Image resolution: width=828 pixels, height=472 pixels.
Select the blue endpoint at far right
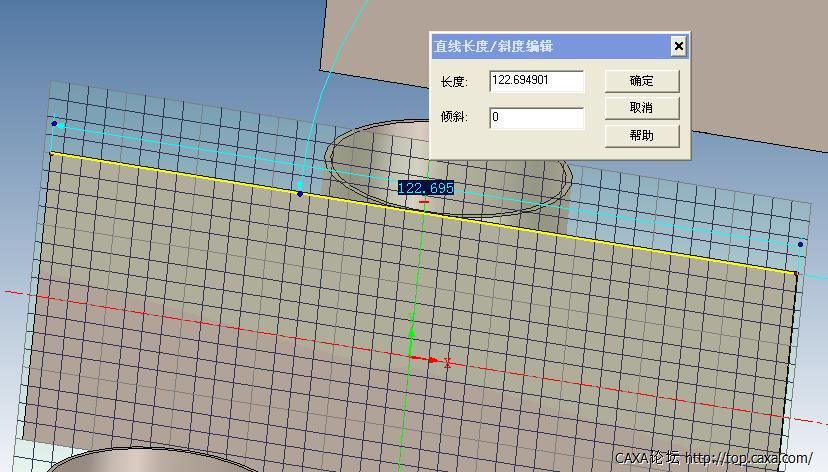pos(800,244)
